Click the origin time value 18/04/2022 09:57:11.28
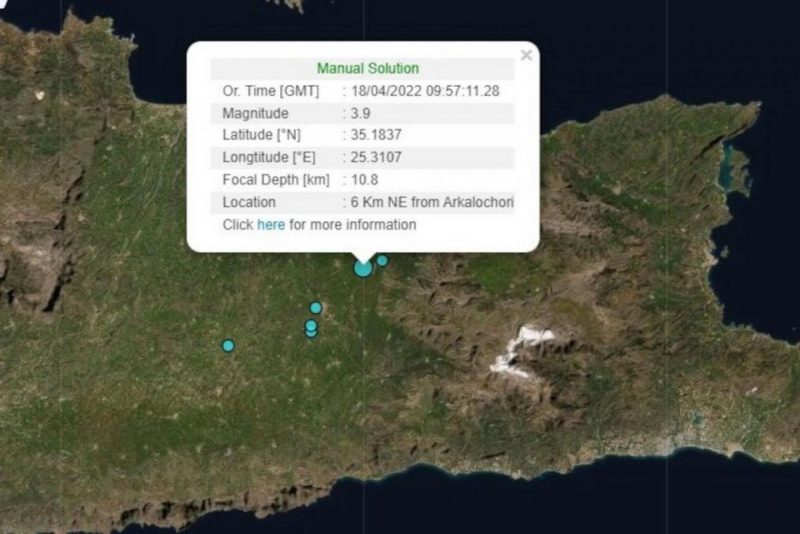The width and height of the screenshot is (800, 534). [425, 91]
